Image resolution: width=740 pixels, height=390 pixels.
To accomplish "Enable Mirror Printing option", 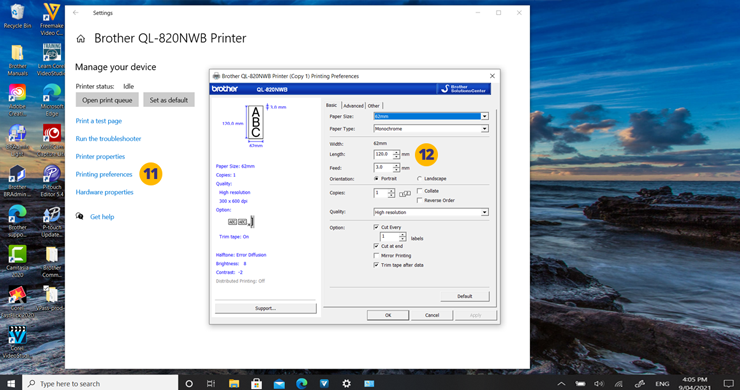I will tap(376, 255).
